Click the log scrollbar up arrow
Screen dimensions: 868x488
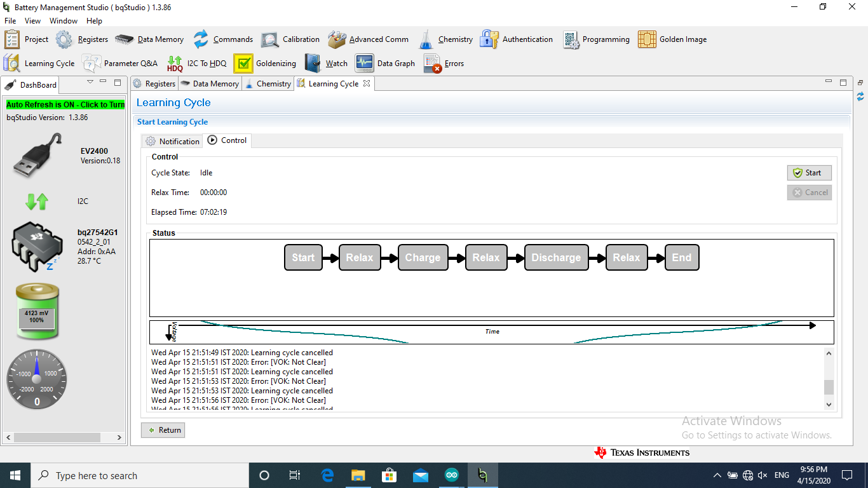[829, 353]
